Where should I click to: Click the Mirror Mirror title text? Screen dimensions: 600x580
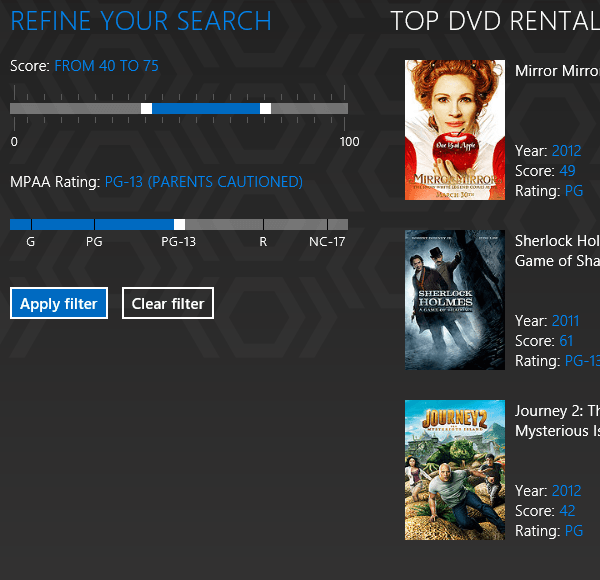click(557, 71)
